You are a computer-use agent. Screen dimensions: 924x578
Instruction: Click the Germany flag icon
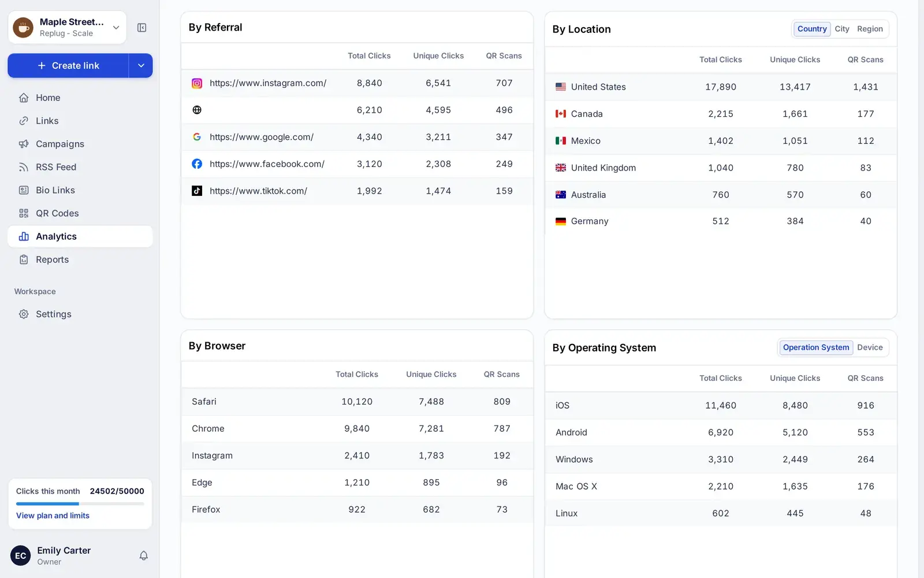point(561,221)
